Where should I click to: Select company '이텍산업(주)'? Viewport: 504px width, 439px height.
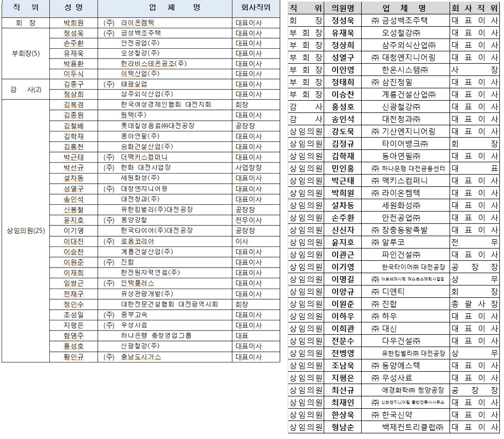[140, 74]
